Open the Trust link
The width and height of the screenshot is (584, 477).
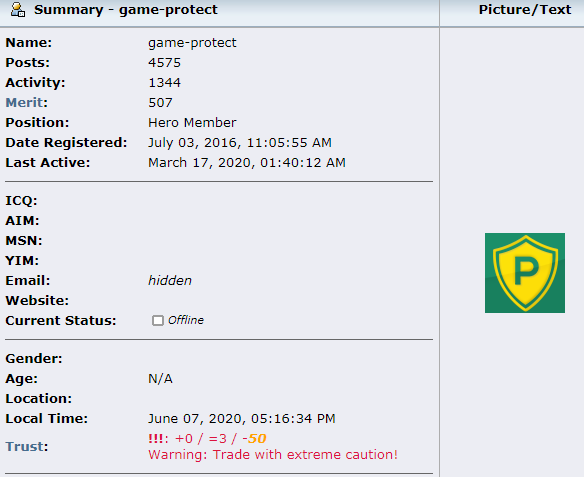tap(25, 446)
